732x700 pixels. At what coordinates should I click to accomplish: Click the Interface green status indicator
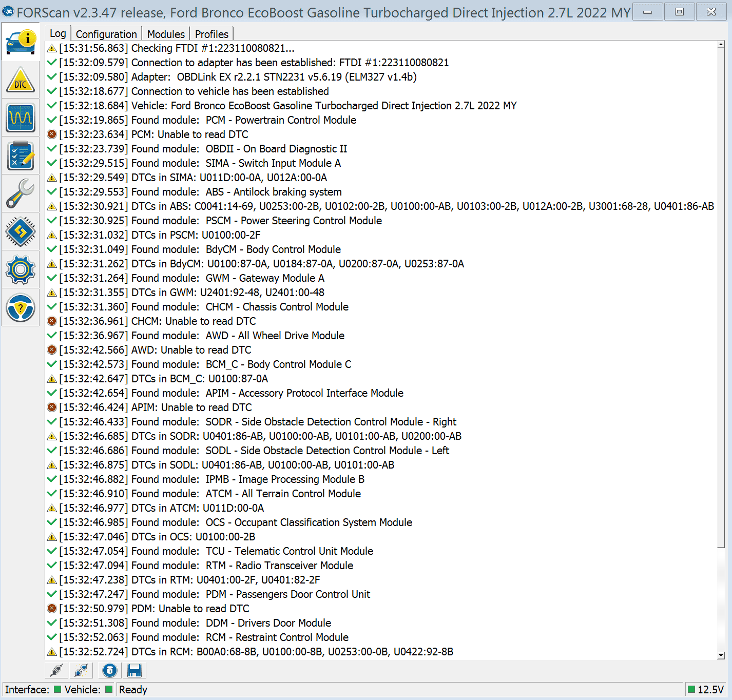(x=57, y=689)
